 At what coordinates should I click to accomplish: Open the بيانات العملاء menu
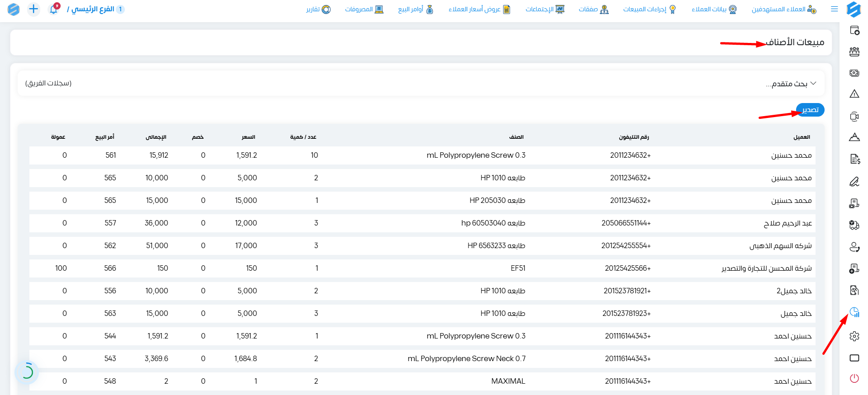714,9
